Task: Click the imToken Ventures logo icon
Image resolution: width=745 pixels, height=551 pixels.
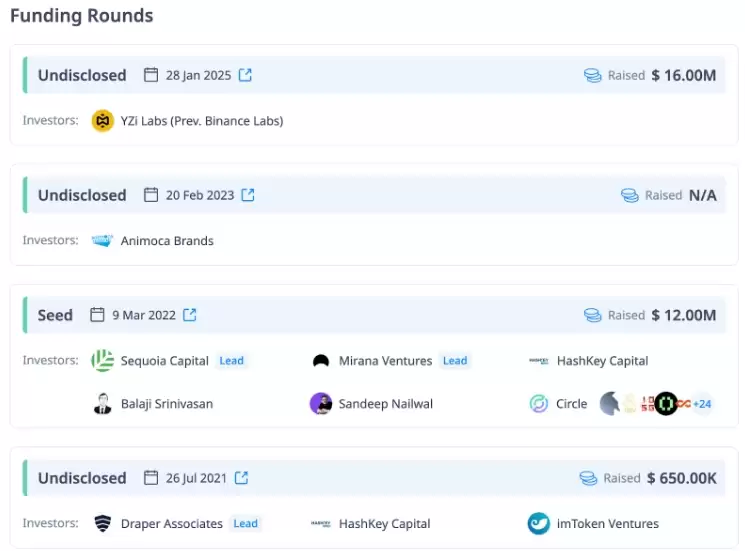Action: coord(539,523)
